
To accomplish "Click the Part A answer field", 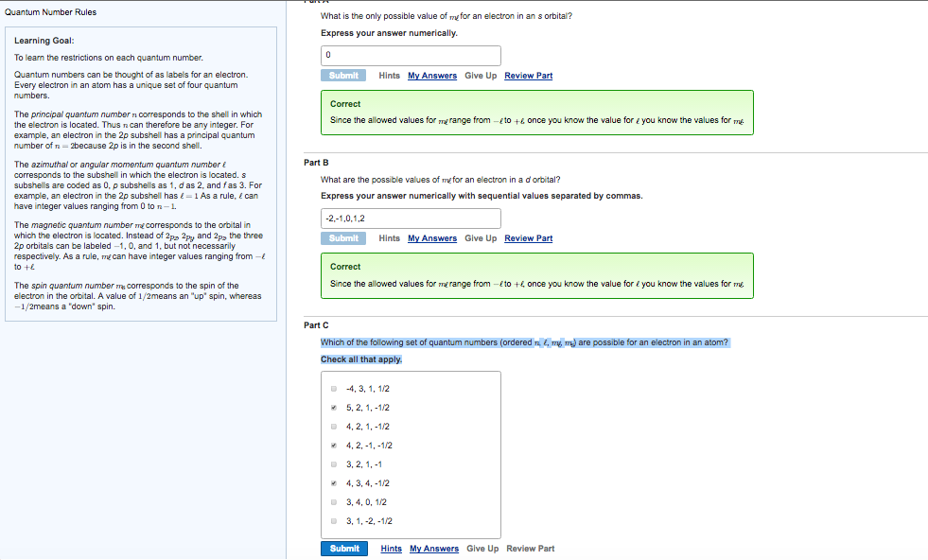I will click(410, 55).
